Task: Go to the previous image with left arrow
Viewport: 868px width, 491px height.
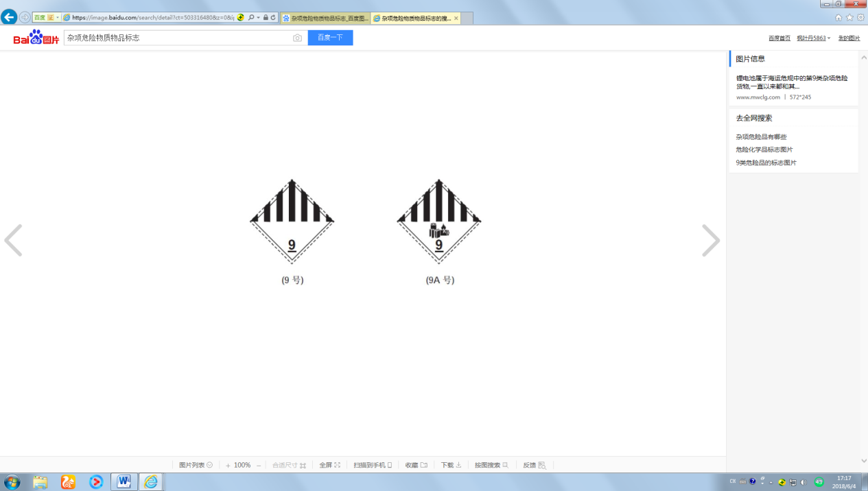Action: (13, 241)
